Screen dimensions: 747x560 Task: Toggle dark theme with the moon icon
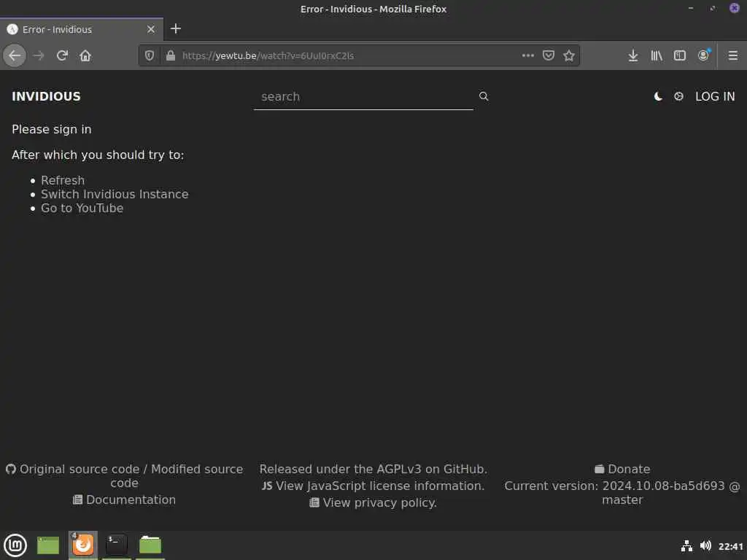tap(658, 97)
